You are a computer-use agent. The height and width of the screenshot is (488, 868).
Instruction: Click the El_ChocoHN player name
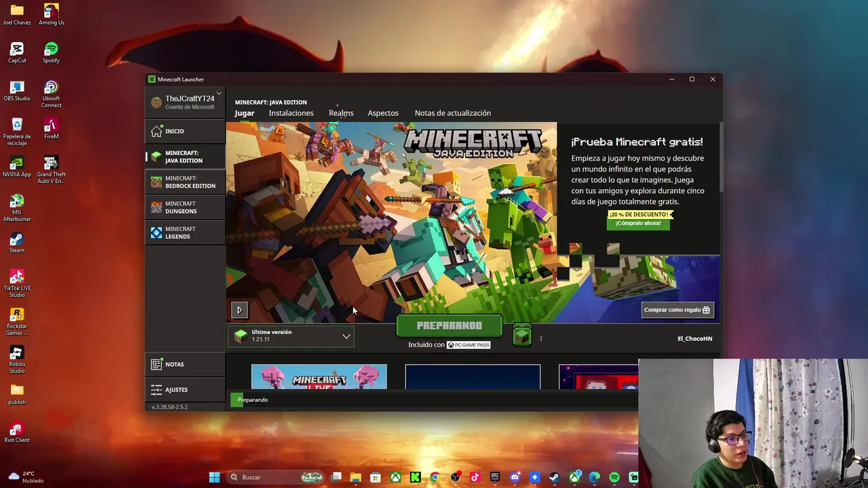point(695,338)
